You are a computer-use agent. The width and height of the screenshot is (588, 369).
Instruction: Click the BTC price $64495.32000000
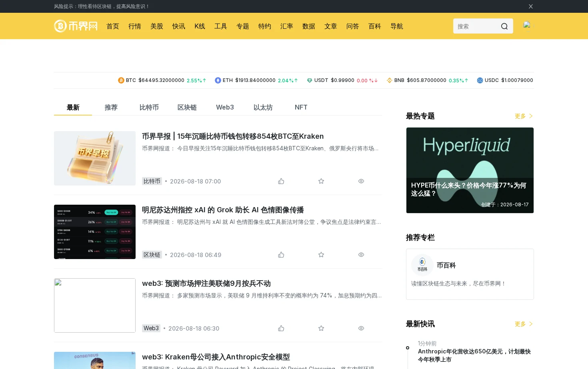(x=162, y=80)
